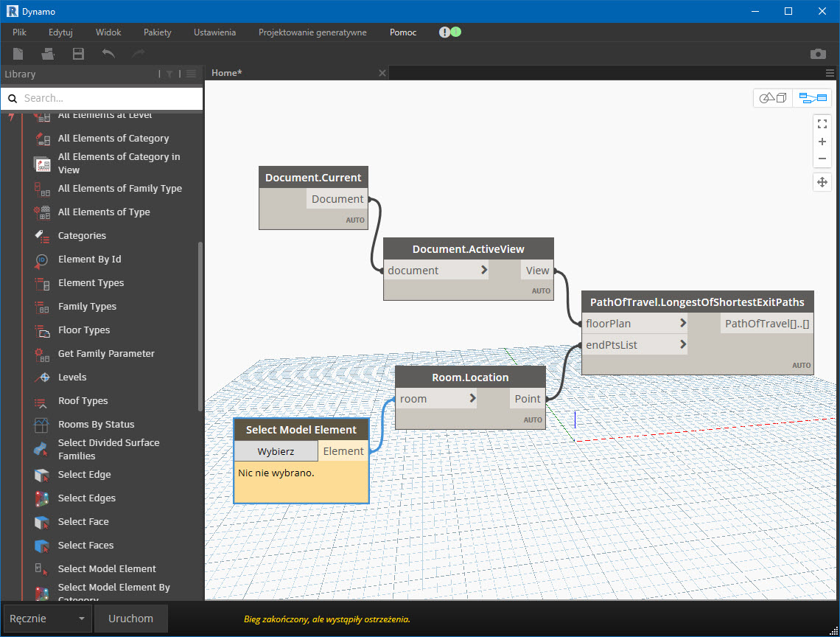Zoom to fit the workspace
840x637 pixels.
(x=822, y=124)
